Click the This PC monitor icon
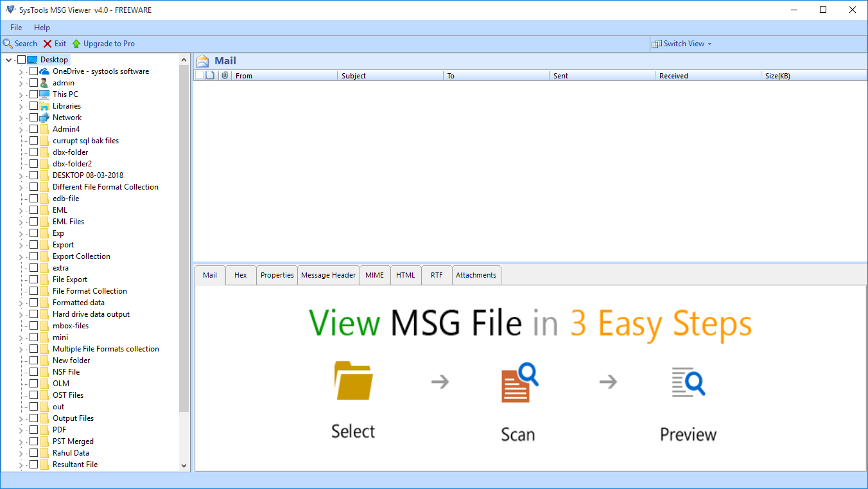 tap(44, 94)
